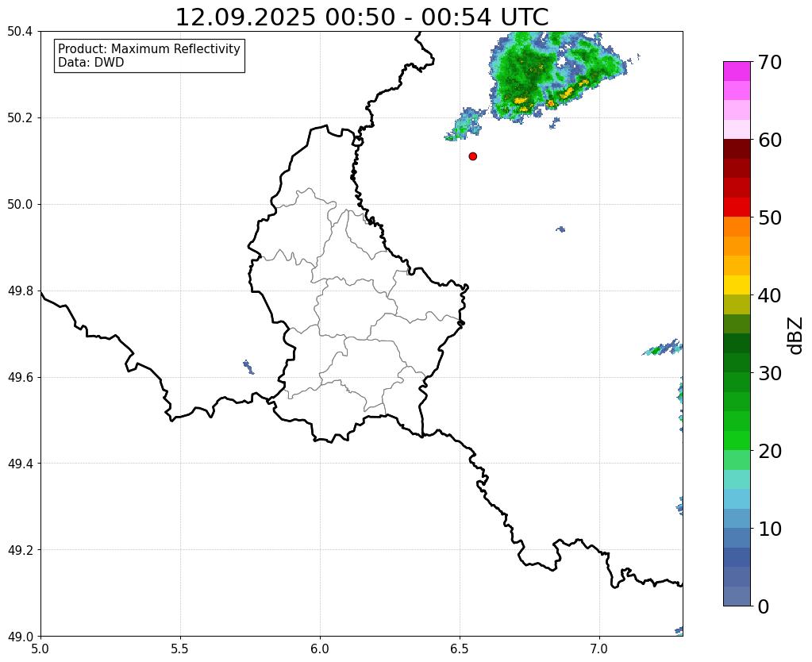This screenshot has width=812, height=662.
Task: Click the longitude axis label 5.5
Action: pos(180,649)
